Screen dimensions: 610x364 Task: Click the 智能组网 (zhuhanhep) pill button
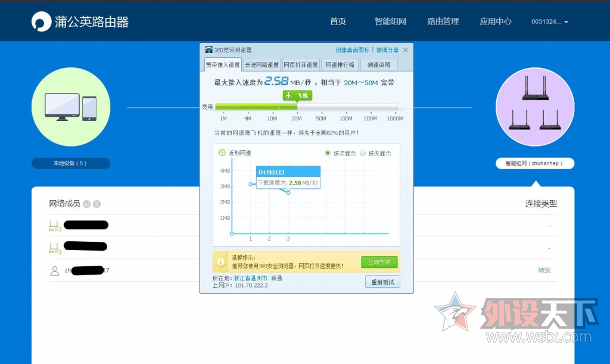click(535, 163)
